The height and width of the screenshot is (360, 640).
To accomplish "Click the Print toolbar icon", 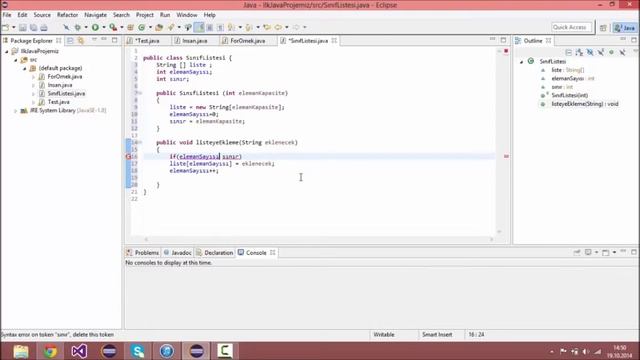I will 44,27.
